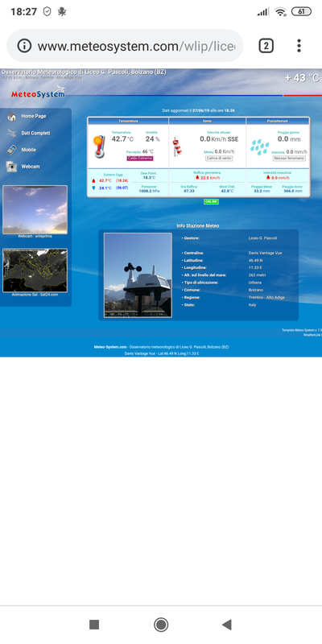Click the Nessun fenomeno label
Screen dimensions: 322x644
[x=289, y=159]
